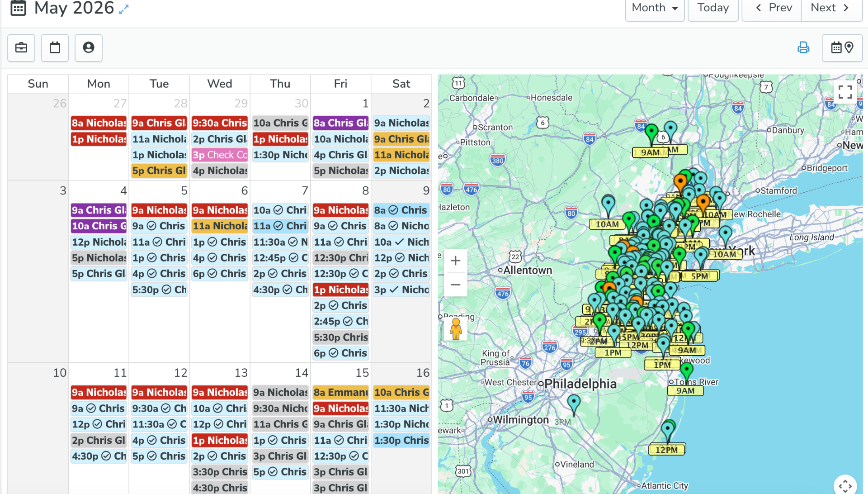Click the calendar icon beside May 2026
Viewport: 868px width, 494px height.
pyautogui.click(x=18, y=8)
